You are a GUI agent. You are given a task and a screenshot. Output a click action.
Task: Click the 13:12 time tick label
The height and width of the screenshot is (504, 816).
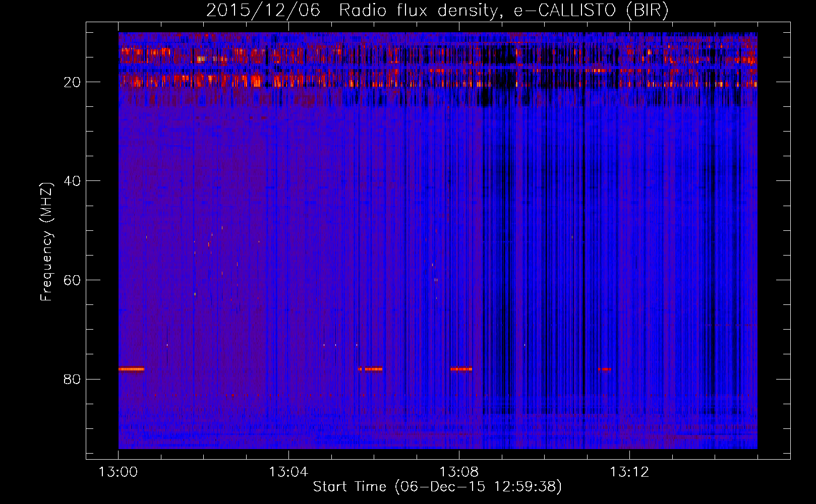click(629, 472)
